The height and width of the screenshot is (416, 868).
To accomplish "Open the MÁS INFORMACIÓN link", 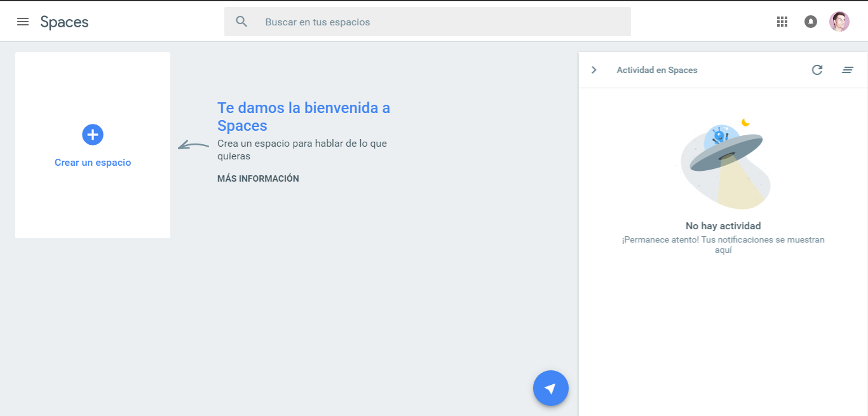I will click(258, 179).
